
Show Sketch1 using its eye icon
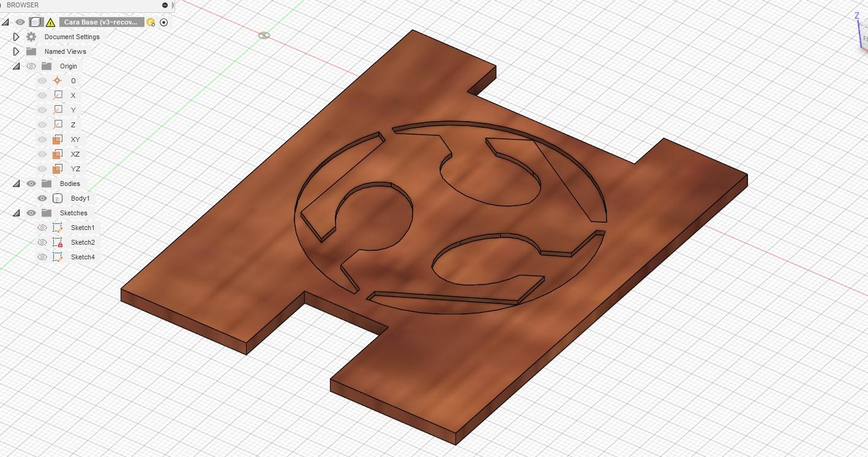[42, 228]
